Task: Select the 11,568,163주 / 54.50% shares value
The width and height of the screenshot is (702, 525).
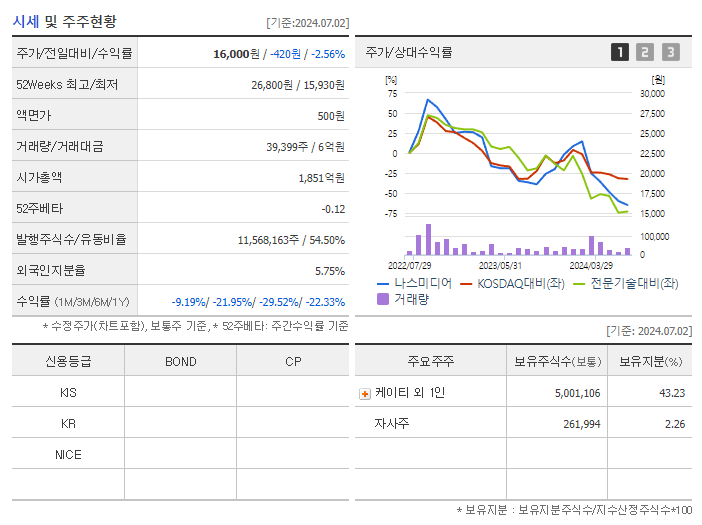Action: click(x=291, y=240)
